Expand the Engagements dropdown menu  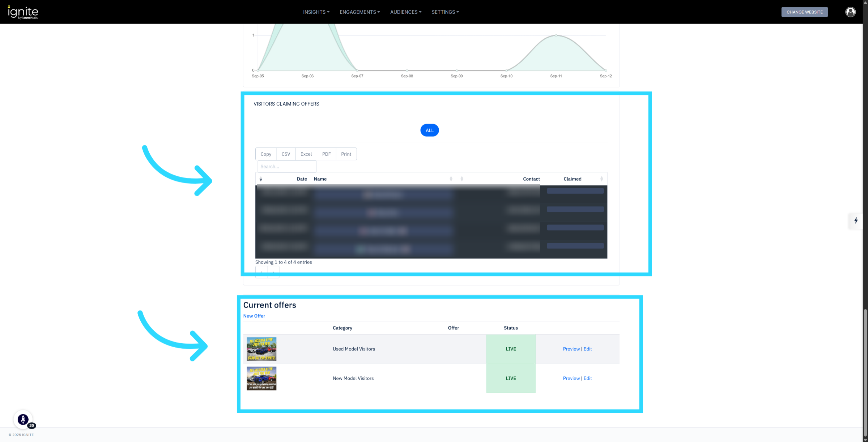[359, 12]
